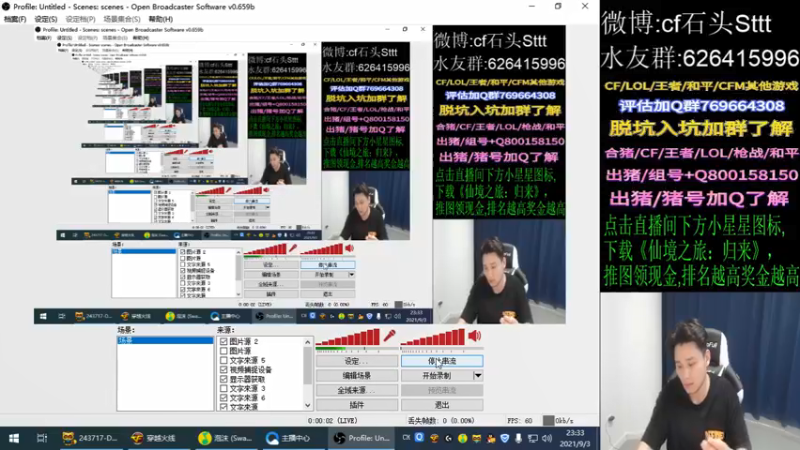Select 视频捕捉设备 source label
800x450 pixels.
click(x=251, y=369)
